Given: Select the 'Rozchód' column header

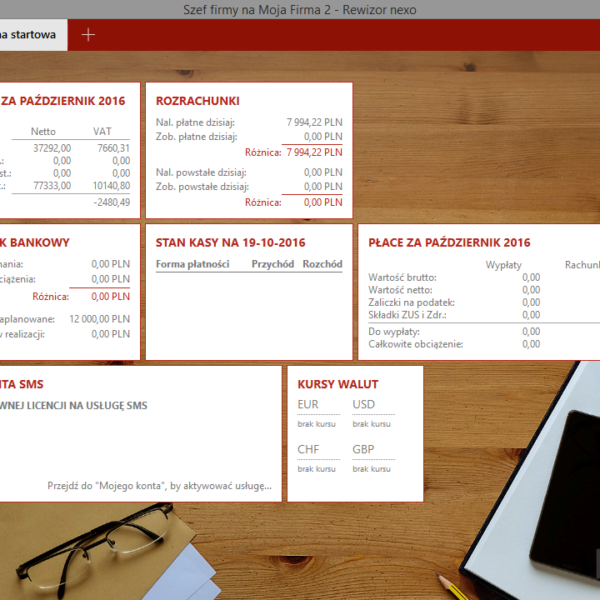Looking at the screenshot, I should pos(323,264).
